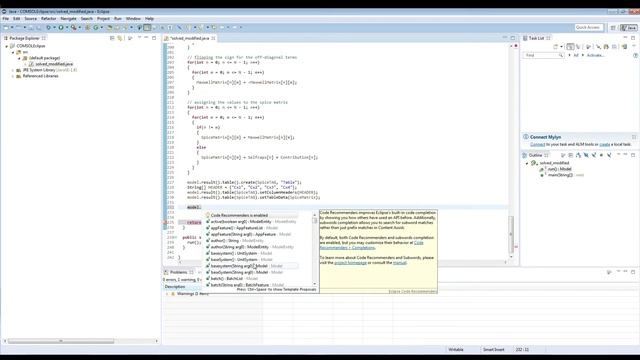Click the Connect link under Connect Mylyn

click(538, 144)
